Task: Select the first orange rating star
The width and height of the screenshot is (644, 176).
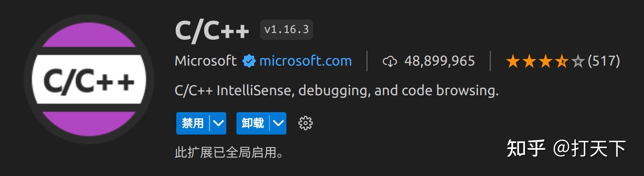Action: pyautogui.click(x=513, y=61)
